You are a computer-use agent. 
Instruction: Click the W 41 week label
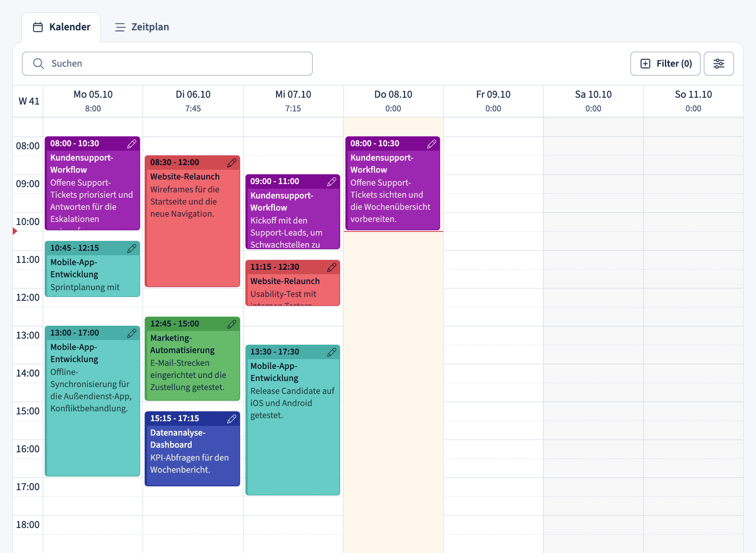pos(29,101)
